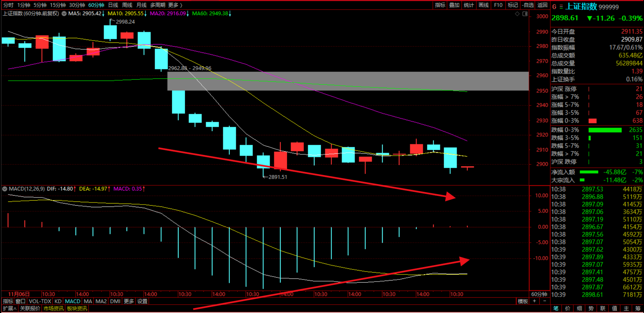Expand the 更多 timeframe options
The width and height of the screenshot is (644, 313).
[x=175, y=5]
